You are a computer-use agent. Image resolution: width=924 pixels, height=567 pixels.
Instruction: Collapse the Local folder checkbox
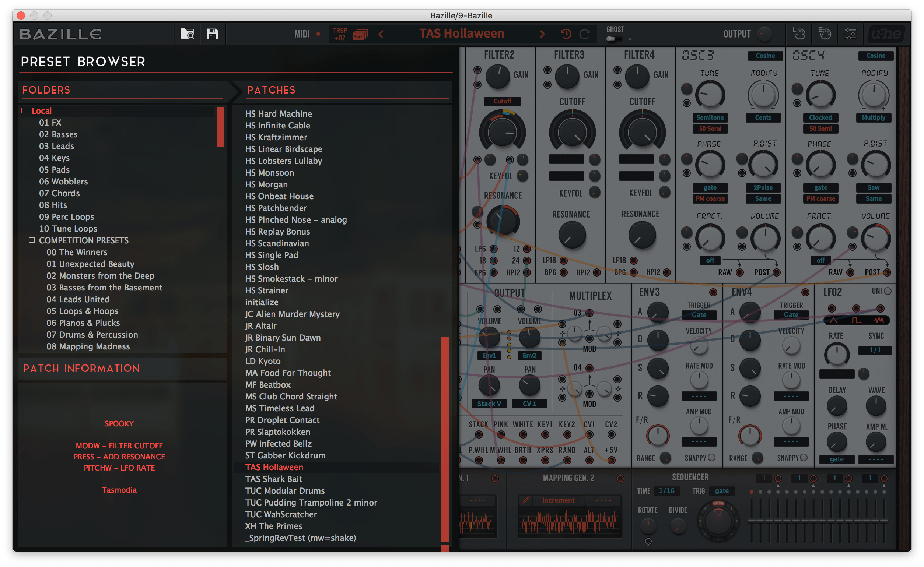pos(24,110)
